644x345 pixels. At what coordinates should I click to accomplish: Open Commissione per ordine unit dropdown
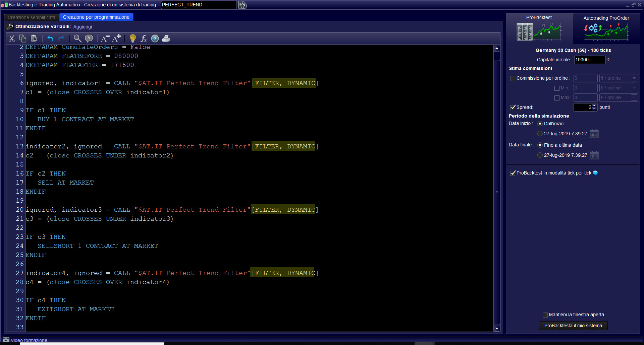coord(634,78)
